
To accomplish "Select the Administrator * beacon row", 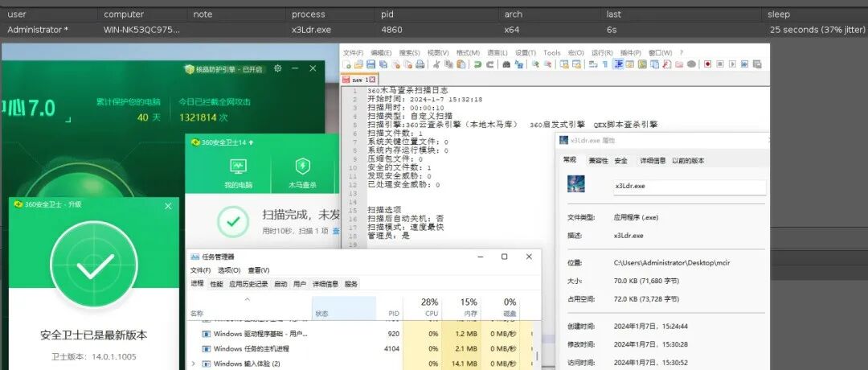I will coord(434,30).
